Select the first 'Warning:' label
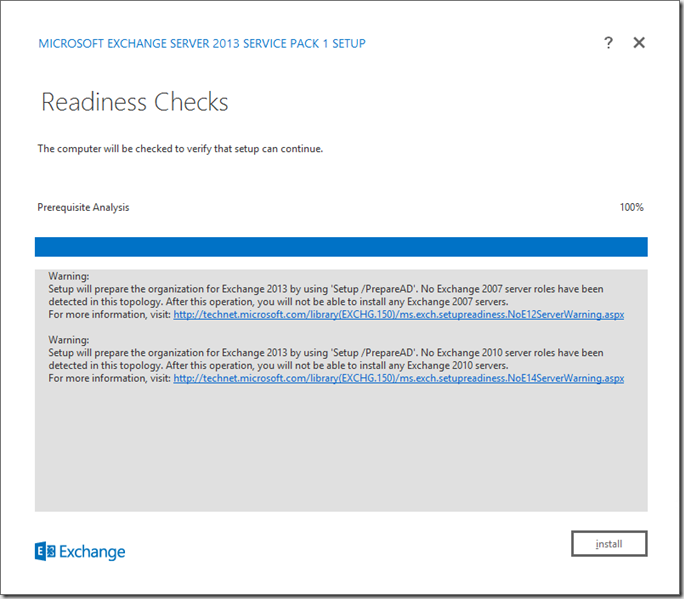 pyautogui.click(x=69, y=276)
